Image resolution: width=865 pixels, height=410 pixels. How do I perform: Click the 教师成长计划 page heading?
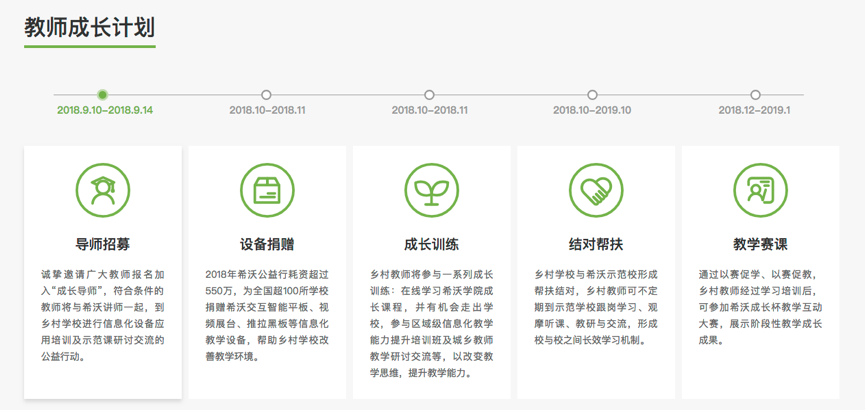tap(90, 28)
